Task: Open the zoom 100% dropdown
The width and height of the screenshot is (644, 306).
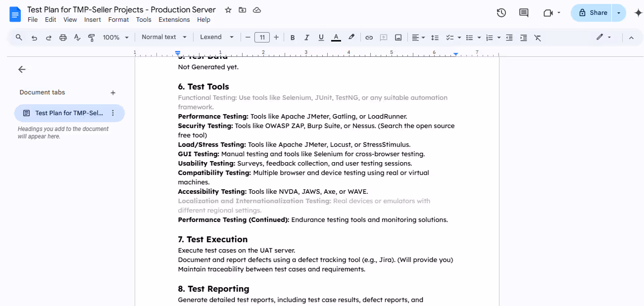Action: click(116, 37)
